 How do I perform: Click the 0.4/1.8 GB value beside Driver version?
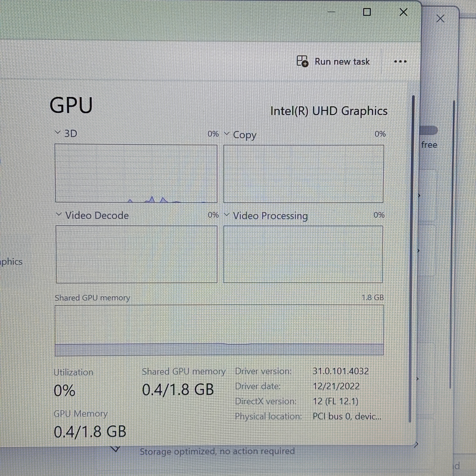coord(178,390)
